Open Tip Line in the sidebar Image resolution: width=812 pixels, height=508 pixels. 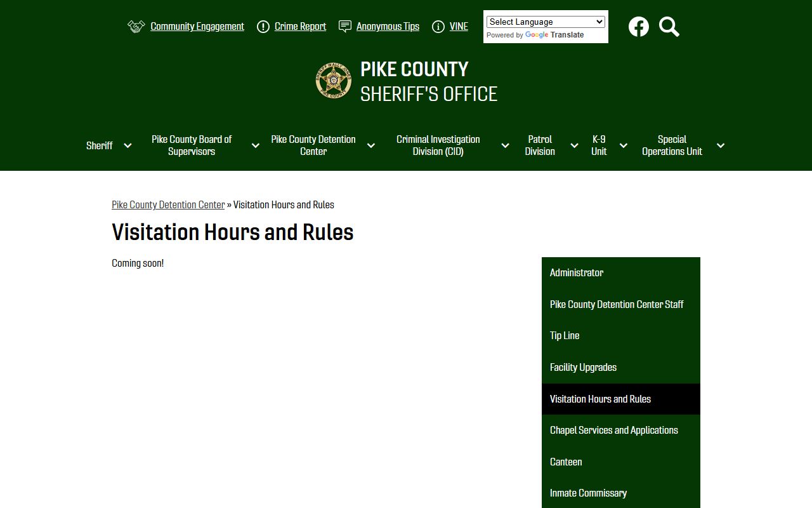click(621, 336)
